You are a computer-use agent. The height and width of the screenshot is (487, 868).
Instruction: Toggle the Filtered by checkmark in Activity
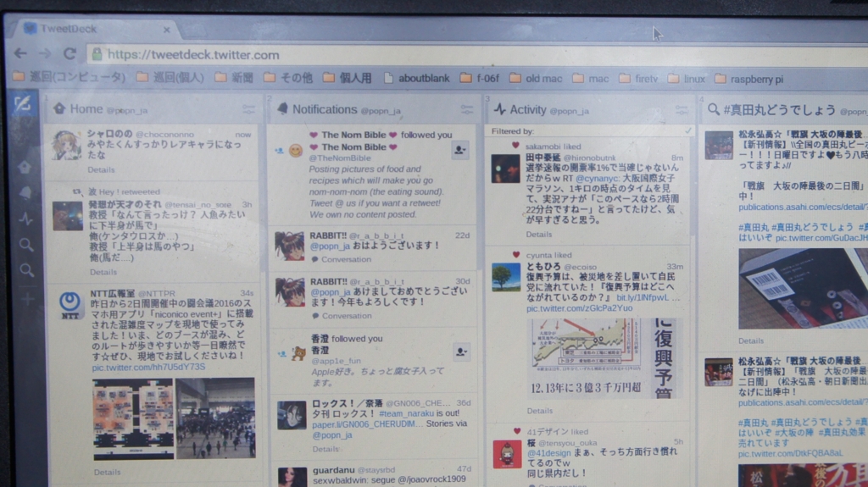coord(688,131)
